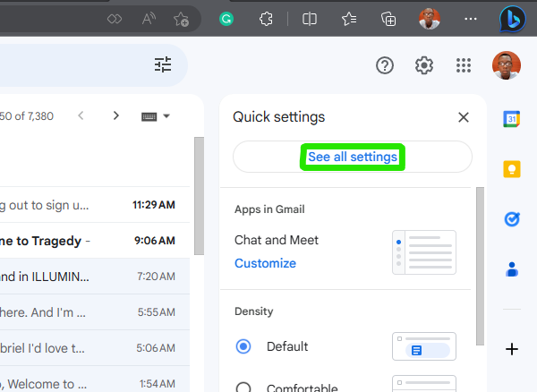The height and width of the screenshot is (392, 537).
Task: Open Bing Copilot sidebar icon
Action: coord(512,19)
